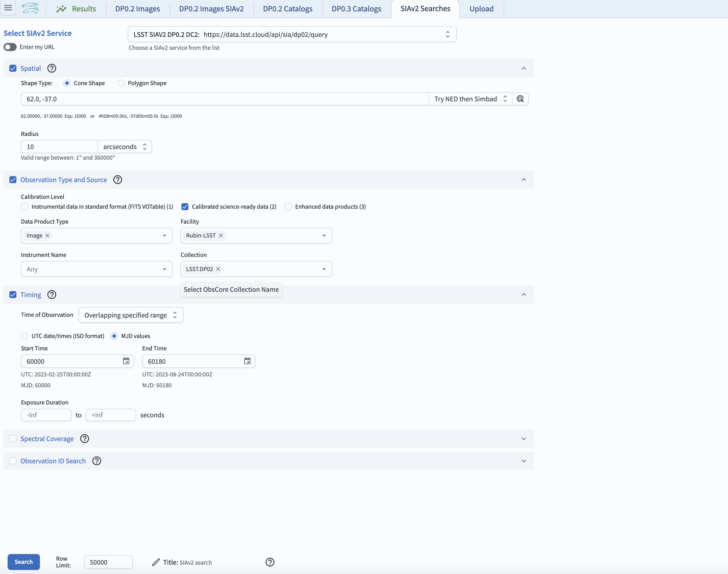Image resolution: width=728 pixels, height=574 pixels.
Task: Click the Results chart icon
Action: pyautogui.click(x=61, y=8)
